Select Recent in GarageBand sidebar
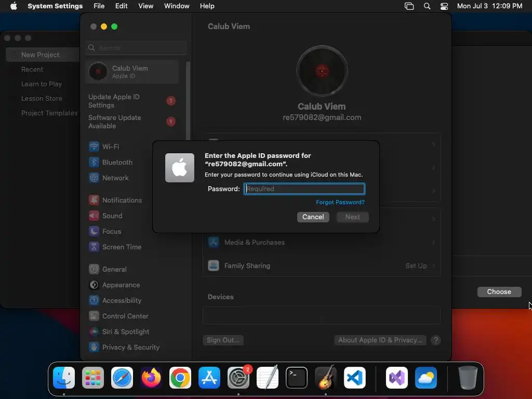 click(x=32, y=69)
